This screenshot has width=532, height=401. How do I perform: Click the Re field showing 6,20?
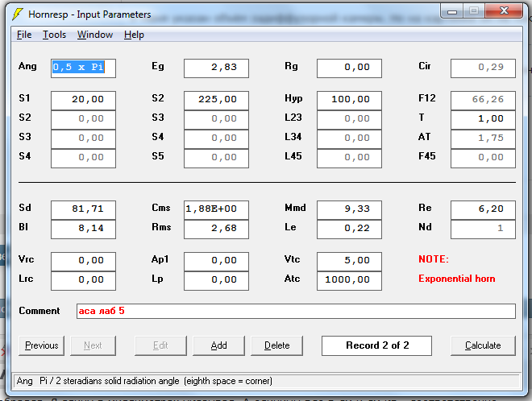483,210
